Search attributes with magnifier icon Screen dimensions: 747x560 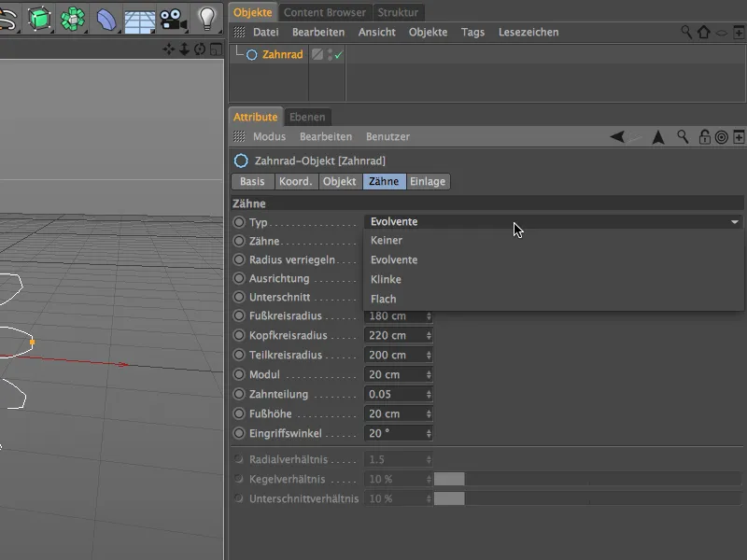coord(683,137)
